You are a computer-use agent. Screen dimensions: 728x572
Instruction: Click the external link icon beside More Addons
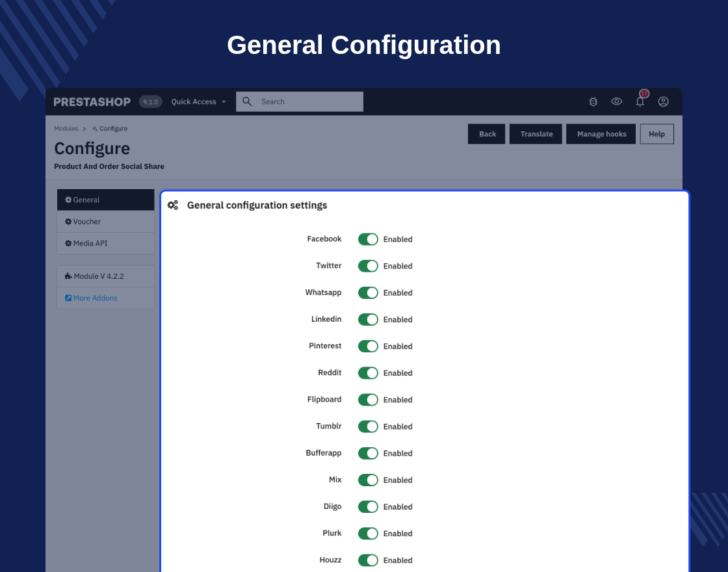click(x=68, y=298)
